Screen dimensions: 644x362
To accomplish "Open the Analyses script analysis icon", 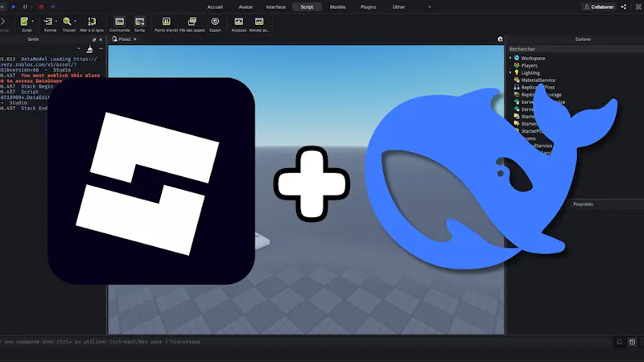I will [238, 22].
